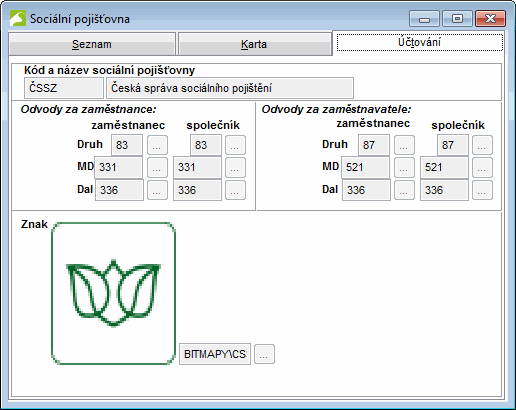Open the Karta tab

tap(254, 44)
